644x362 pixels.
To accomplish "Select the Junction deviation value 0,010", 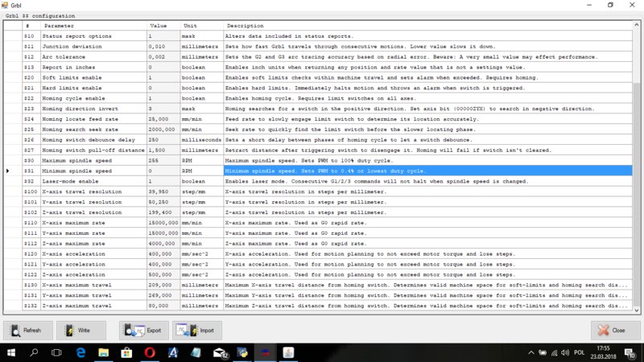I will pyautogui.click(x=163, y=47).
